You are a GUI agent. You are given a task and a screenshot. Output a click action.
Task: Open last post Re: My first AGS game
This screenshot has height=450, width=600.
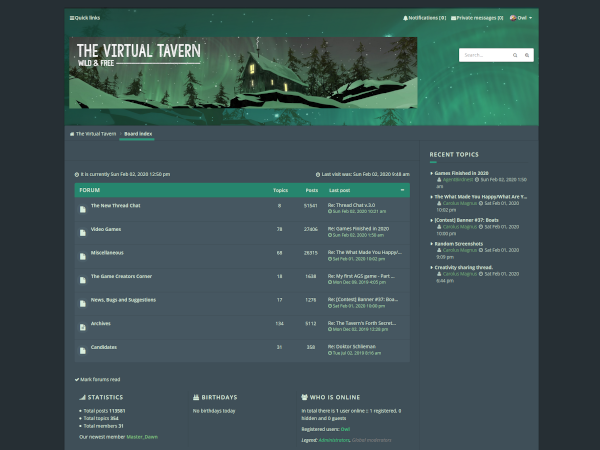tap(361, 276)
